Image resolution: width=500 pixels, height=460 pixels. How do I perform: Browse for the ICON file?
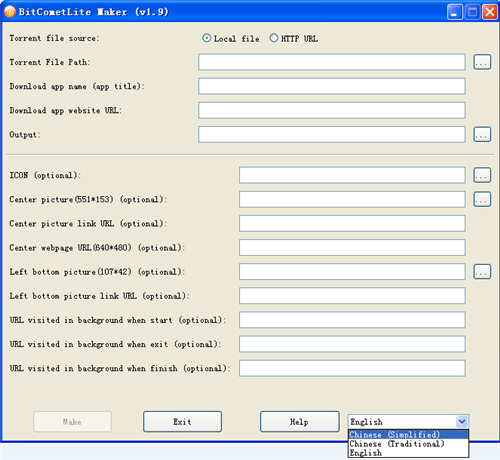pyautogui.click(x=482, y=175)
